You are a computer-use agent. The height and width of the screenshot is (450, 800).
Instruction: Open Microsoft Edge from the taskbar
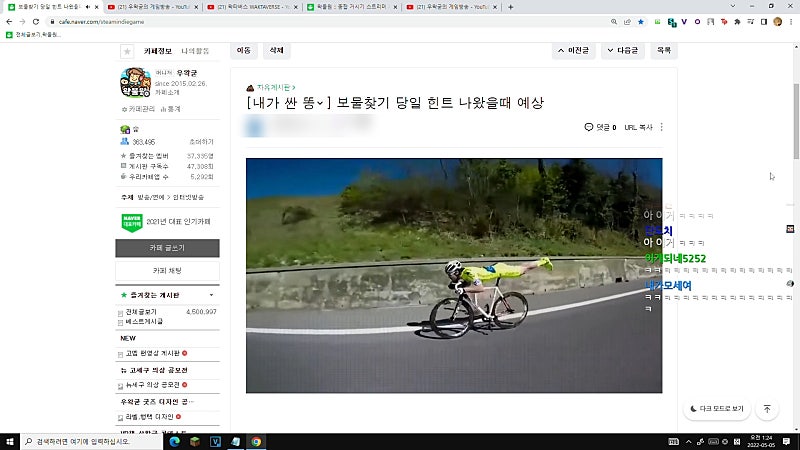tap(174, 441)
